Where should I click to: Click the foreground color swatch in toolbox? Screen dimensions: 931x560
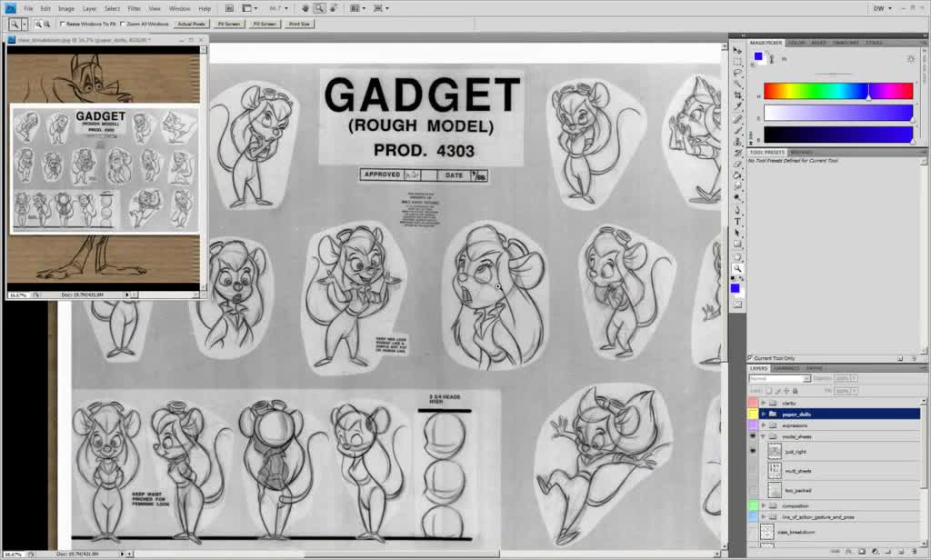[x=735, y=288]
